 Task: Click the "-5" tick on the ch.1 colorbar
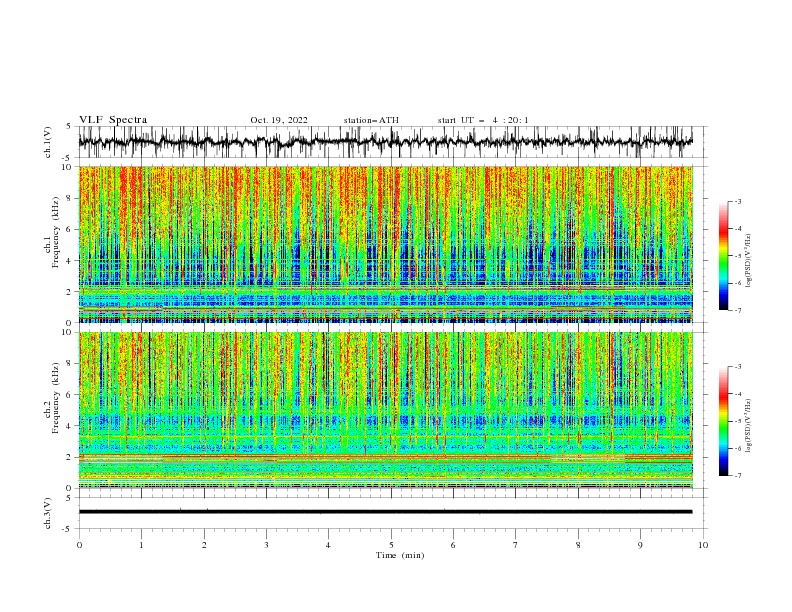[x=738, y=256]
